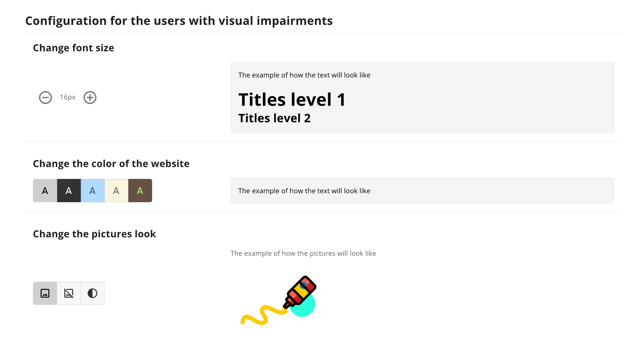This screenshot has width=644, height=348.
Task: Click the decrease font size icon
Action: tap(45, 97)
